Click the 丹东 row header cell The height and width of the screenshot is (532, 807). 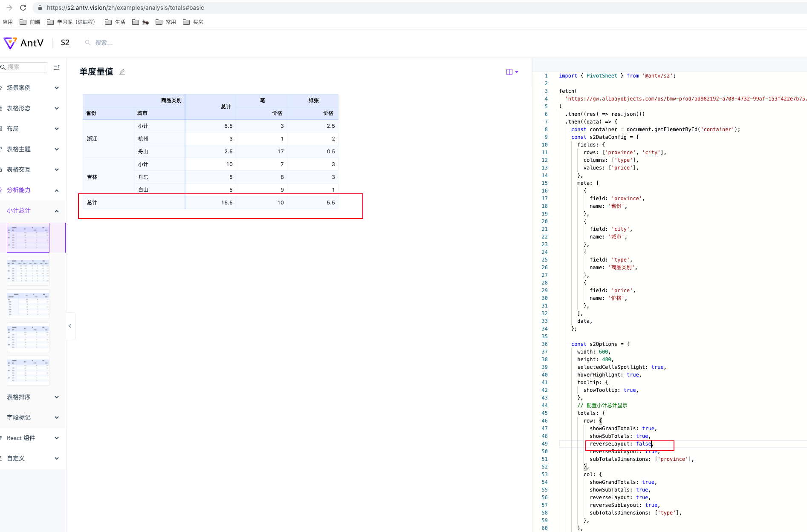(x=159, y=177)
